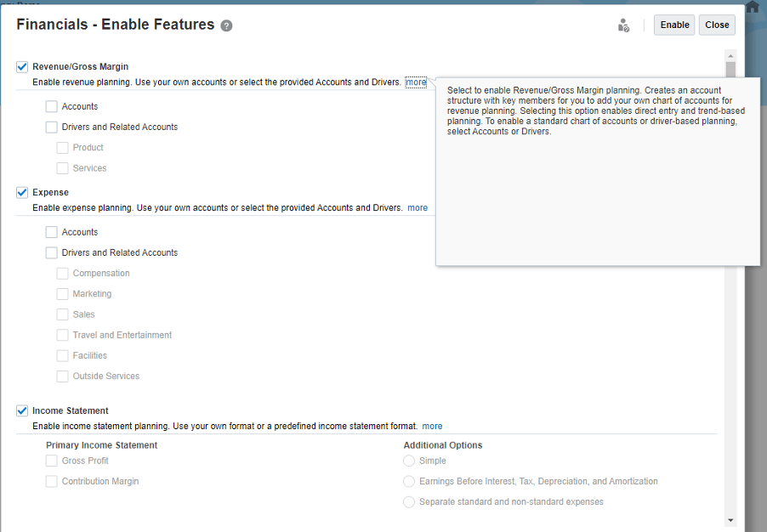Toggle the Expense feature checkbox

pos(22,192)
